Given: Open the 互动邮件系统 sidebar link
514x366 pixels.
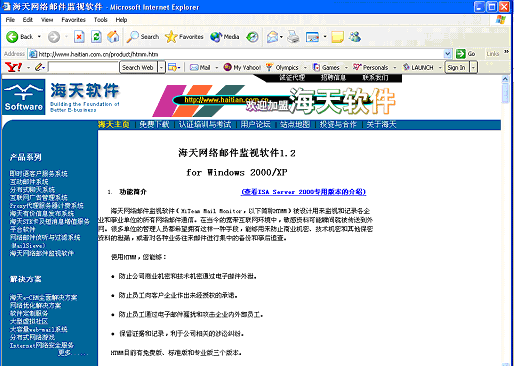Looking at the screenshot, I should (x=29, y=182).
